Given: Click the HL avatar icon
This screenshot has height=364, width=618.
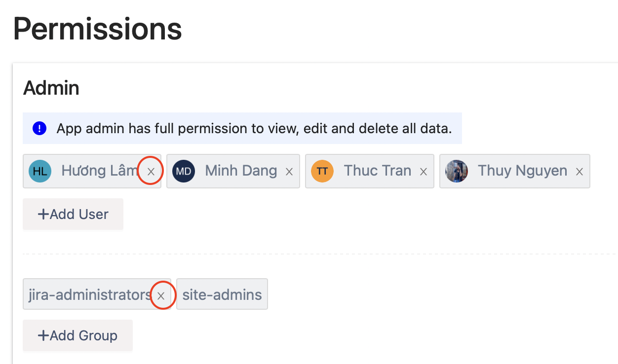Looking at the screenshot, I should tap(40, 171).
